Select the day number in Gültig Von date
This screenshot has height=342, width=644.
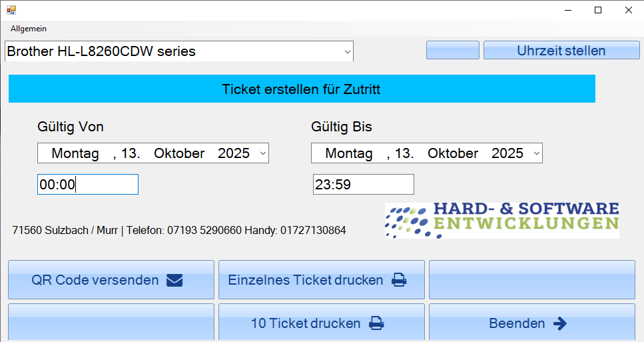click(130, 153)
